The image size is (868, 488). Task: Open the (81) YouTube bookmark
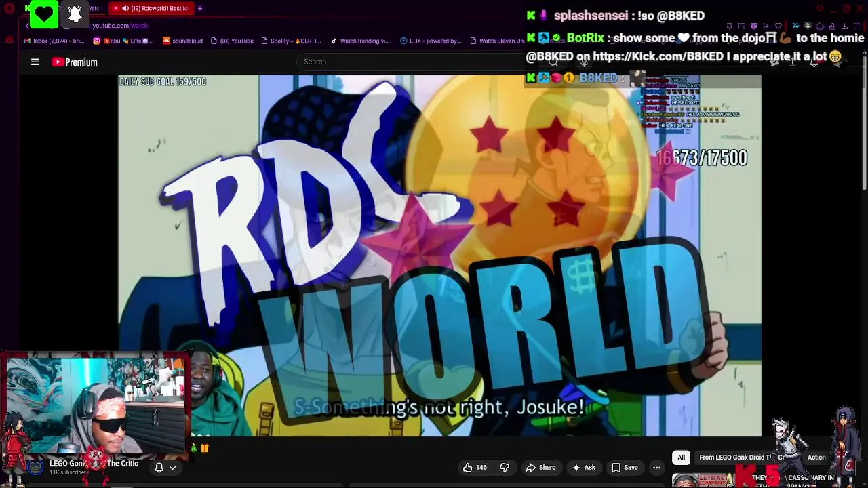pyautogui.click(x=232, y=41)
